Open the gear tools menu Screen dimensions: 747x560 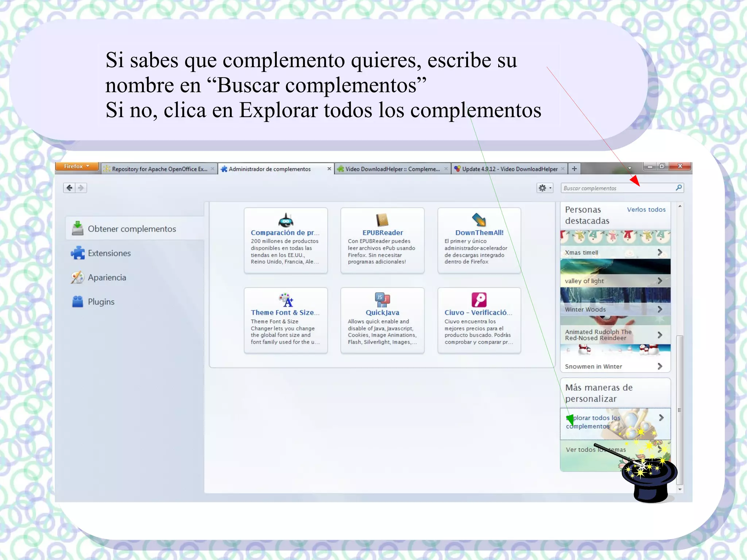(545, 188)
